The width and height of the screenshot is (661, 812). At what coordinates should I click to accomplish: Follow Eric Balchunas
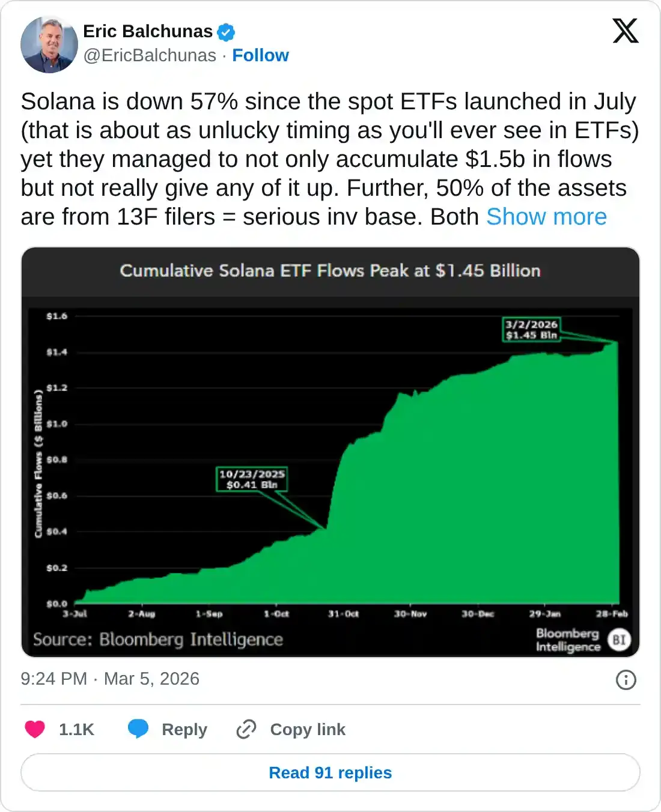[260, 55]
